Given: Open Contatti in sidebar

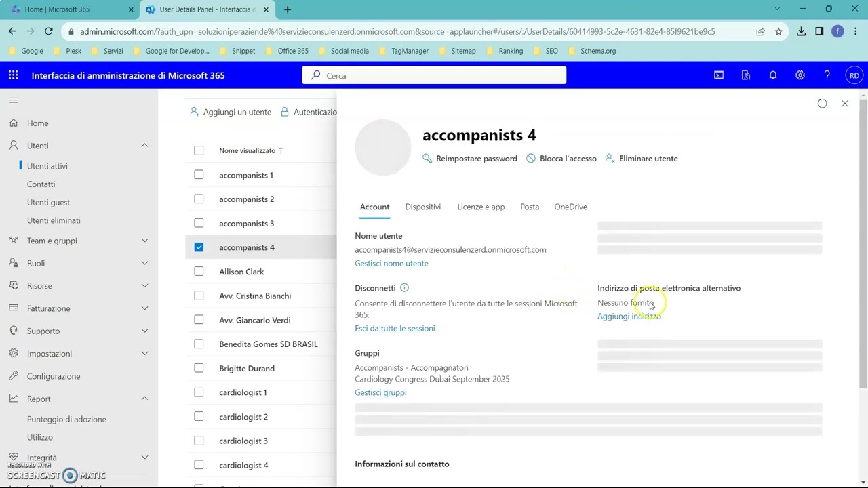Looking at the screenshot, I should click(41, 184).
